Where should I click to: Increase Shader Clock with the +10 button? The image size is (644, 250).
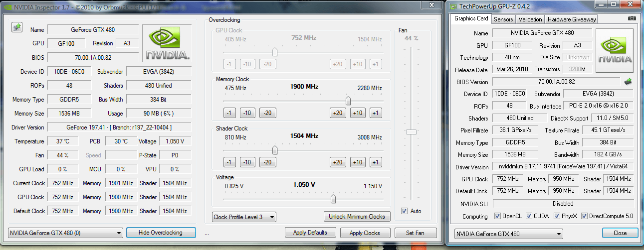pyautogui.click(x=358, y=162)
